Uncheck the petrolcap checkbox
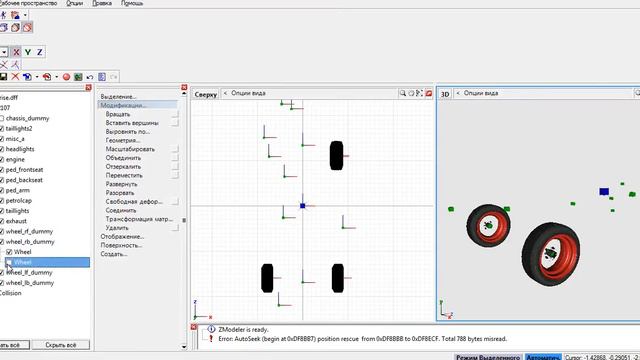The image size is (640, 360). pyautogui.click(x=1, y=201)
